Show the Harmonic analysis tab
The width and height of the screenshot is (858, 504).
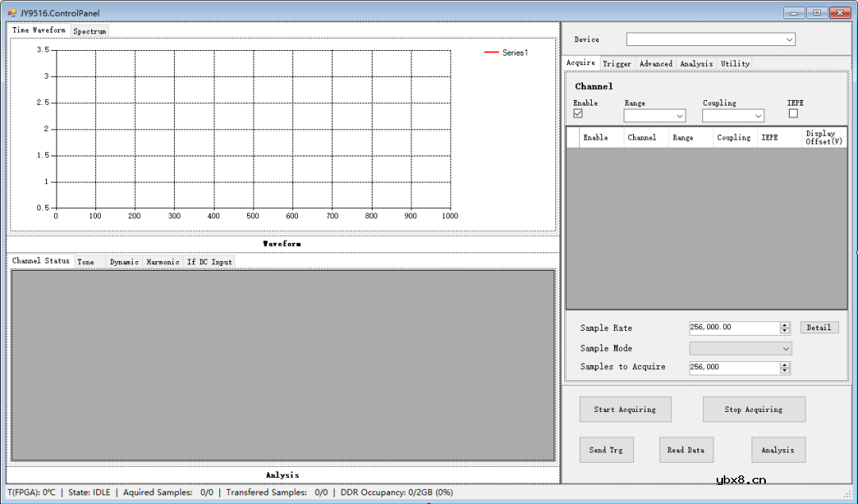click(x=163, y=262)
